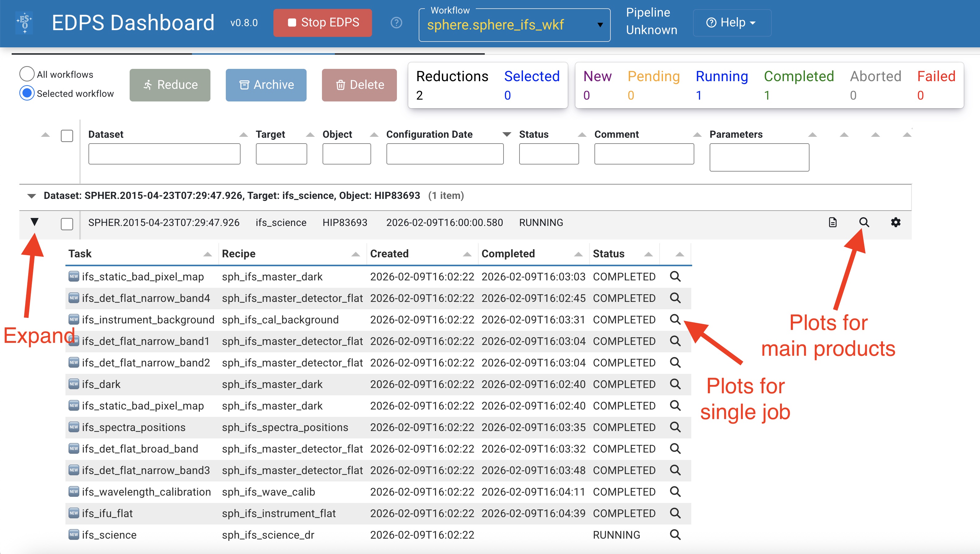Screen dimensions: 980x554
Task: Show plots for ifs_science job
Action: coord(675,535)
